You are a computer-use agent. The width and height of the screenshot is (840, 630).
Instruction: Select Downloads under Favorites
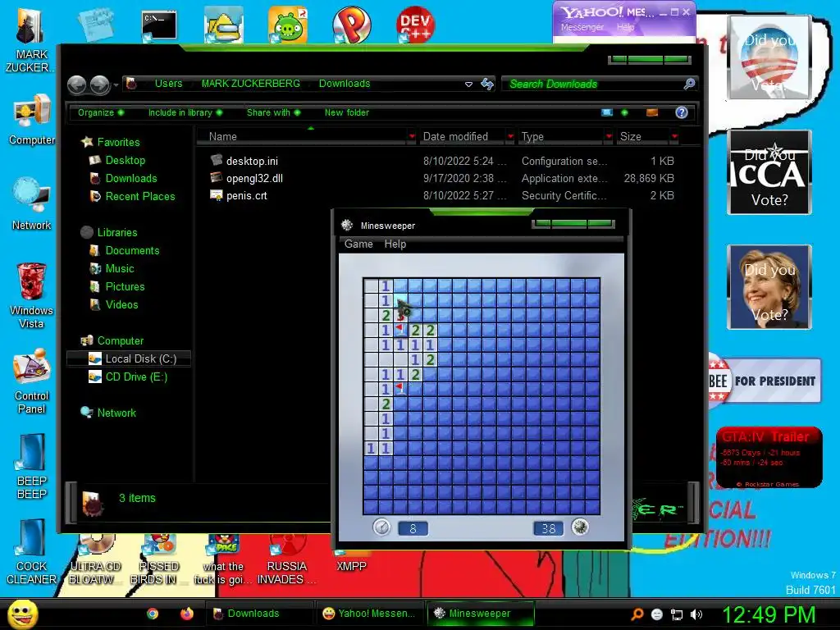point(130,178)
